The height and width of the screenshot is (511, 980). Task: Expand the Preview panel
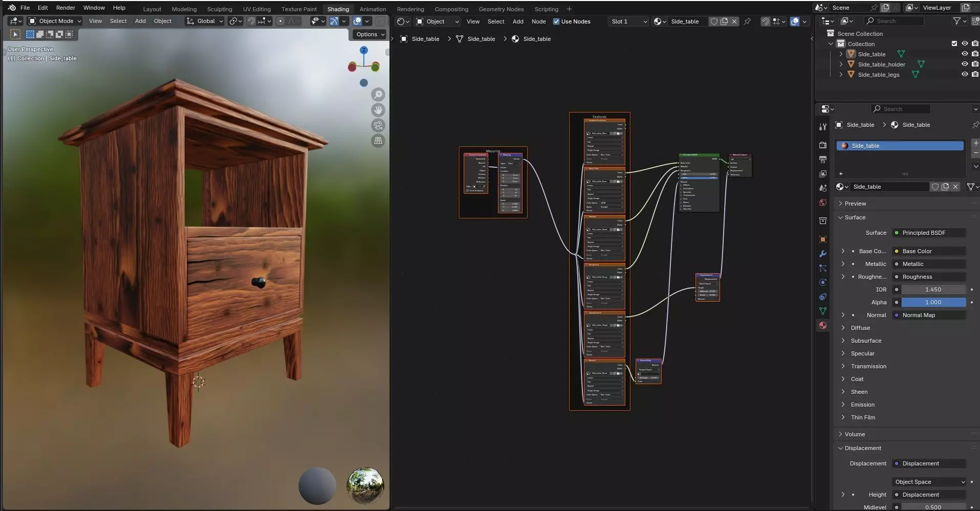pyautogui.click(x=855, y=204)
